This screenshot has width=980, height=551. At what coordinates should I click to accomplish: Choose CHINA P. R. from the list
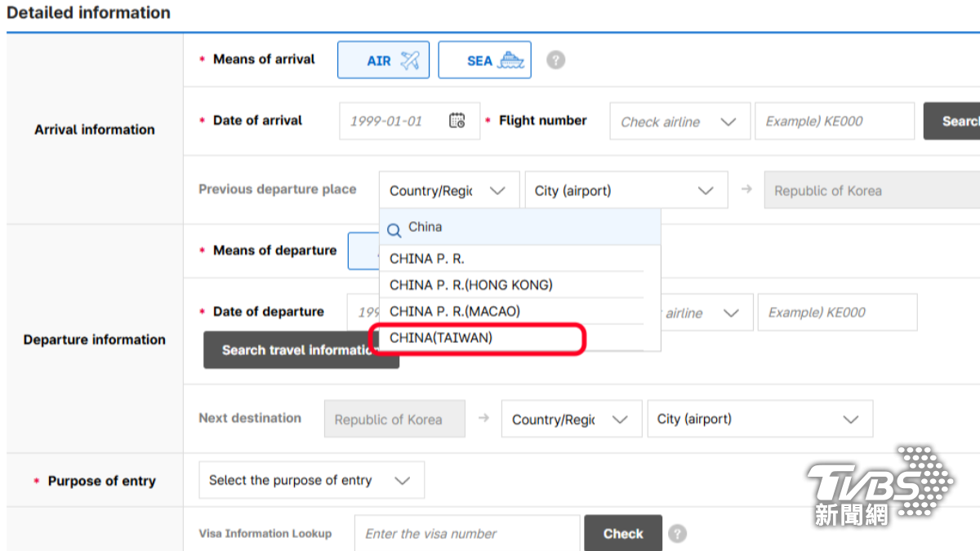pyautogui.click(x=427, y=259)
